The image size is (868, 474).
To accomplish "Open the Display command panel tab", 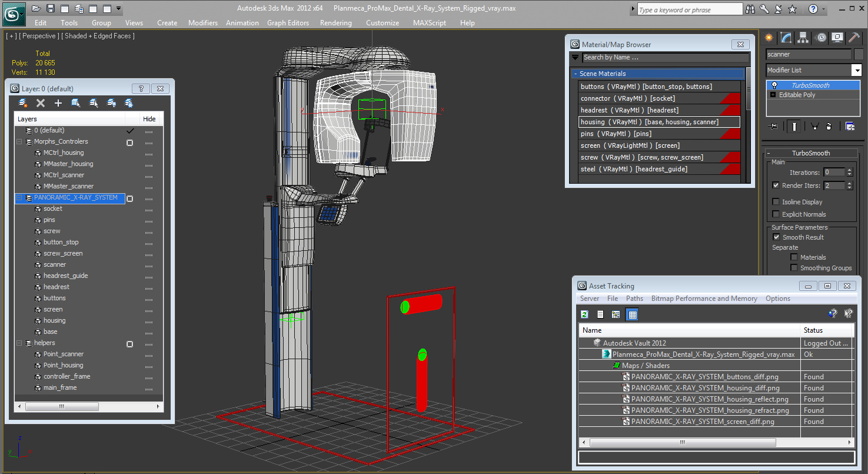I will pyautogui.click(x=838, y=38).
